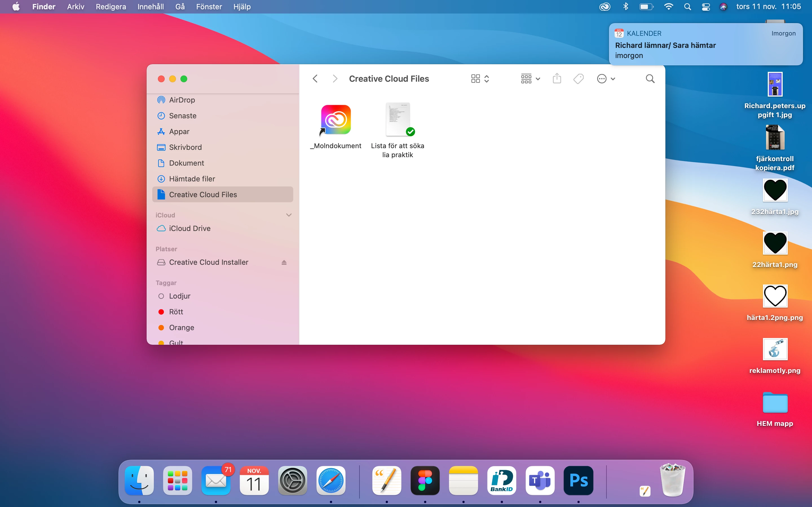This screenshot has width=812, height=507.
Task: Click the share icon in Finder toolbar
Action: [x=557, y=79]
